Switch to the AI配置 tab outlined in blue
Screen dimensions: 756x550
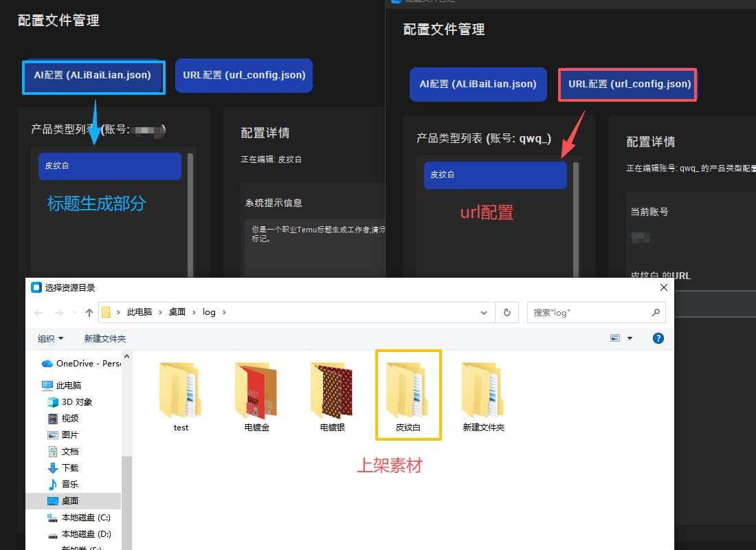coord(93,75)
